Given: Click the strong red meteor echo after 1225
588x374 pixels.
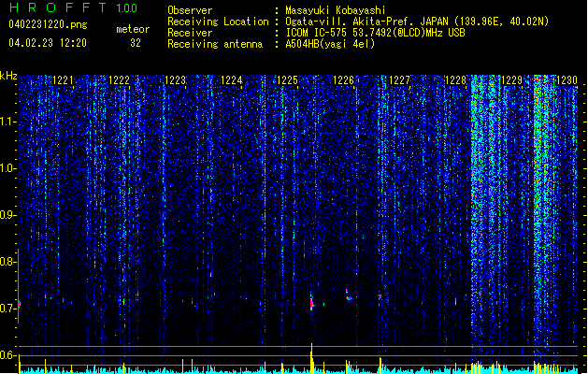Looking at the screenshot, I should point(311,303).
